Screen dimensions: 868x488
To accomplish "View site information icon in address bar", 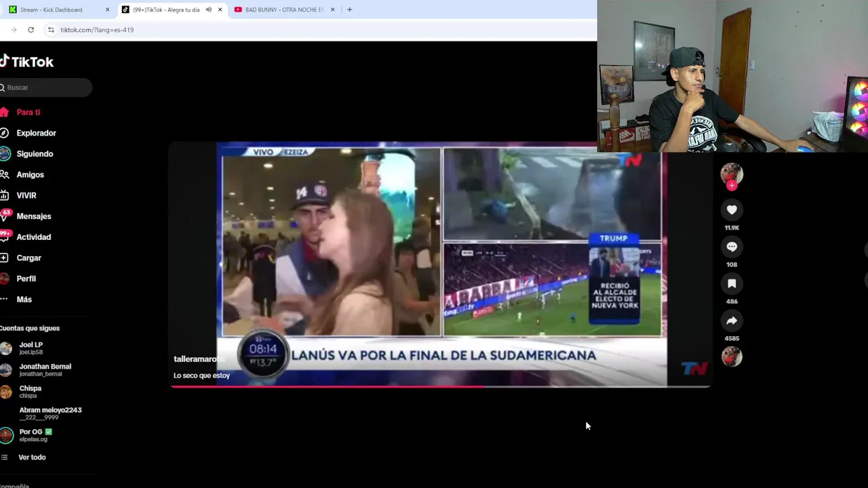I will (x=50, y=30).
